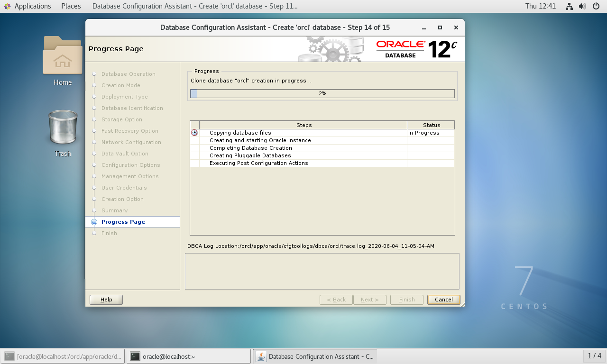The image size is (607, 364).
Task: Click the volume speaker icon in top bar
Action: coord(582,6)
